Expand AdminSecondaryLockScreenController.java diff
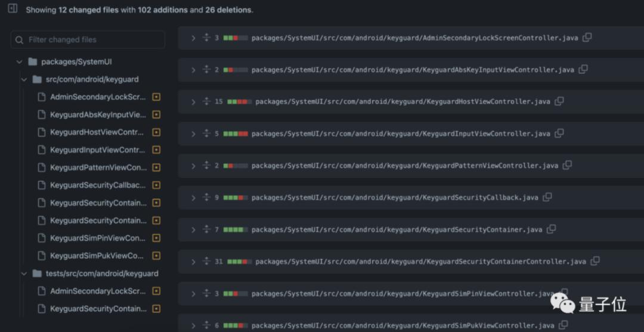Image resolution: width=644 pixels, height=332 pixels. [193, 38]
